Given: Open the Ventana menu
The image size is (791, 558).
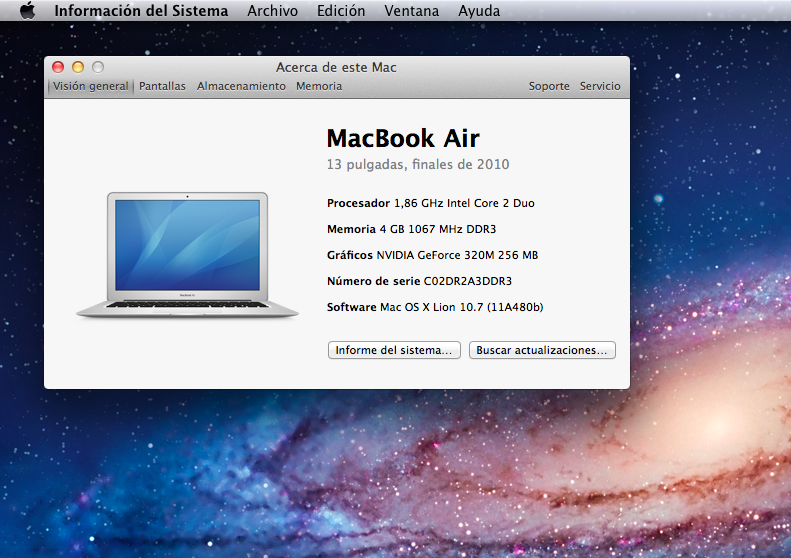Looking at the screenshot, I should [412, 11].
